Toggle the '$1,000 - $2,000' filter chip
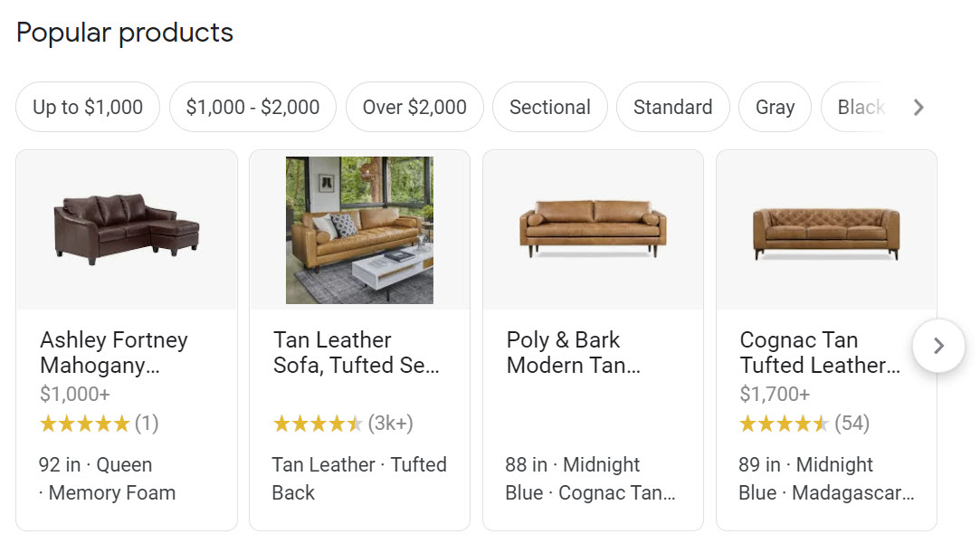The image size is (980, 553). click(x=252, y=108)
